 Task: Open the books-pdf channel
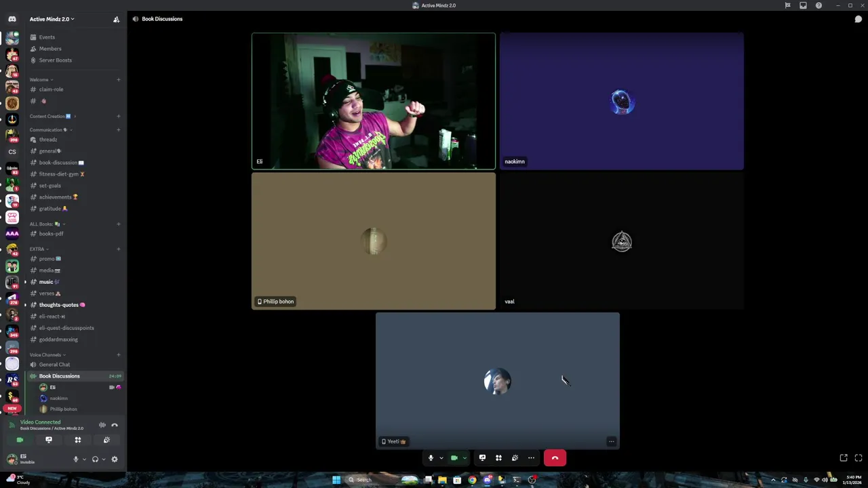51,234
